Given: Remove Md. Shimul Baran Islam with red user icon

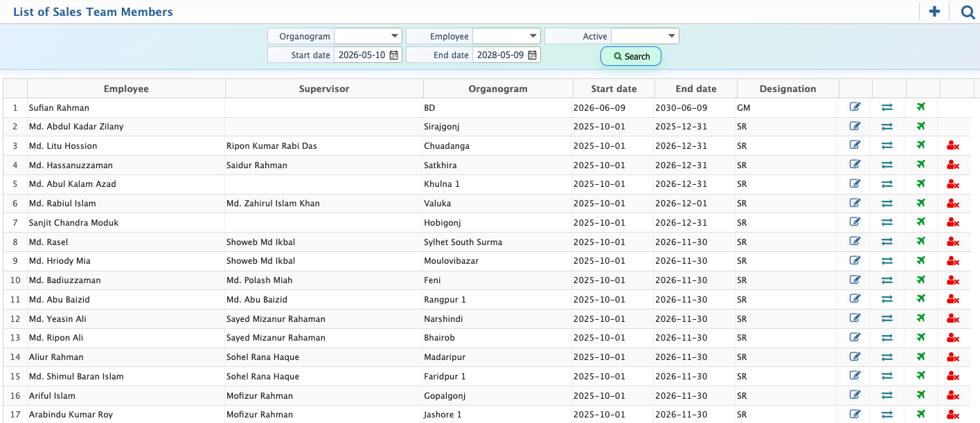Looking at the screenshot, I should [953, 376].
